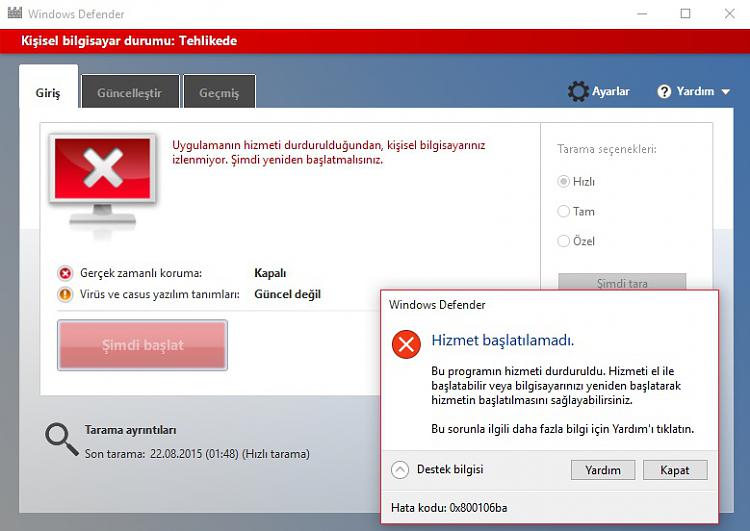
Task: Click the Gerçek zamanlı koruma label
Action: (x=141, y=273)
